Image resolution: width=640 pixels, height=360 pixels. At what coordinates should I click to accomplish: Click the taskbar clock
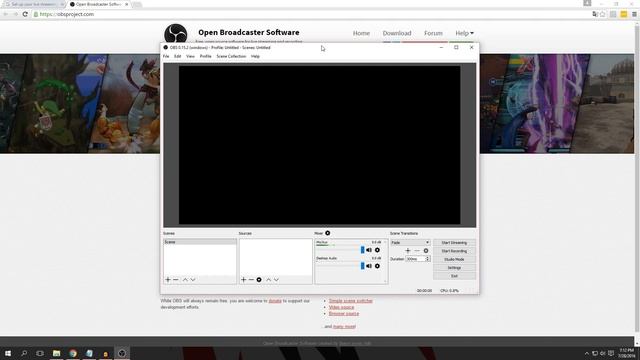click(626, 353)
